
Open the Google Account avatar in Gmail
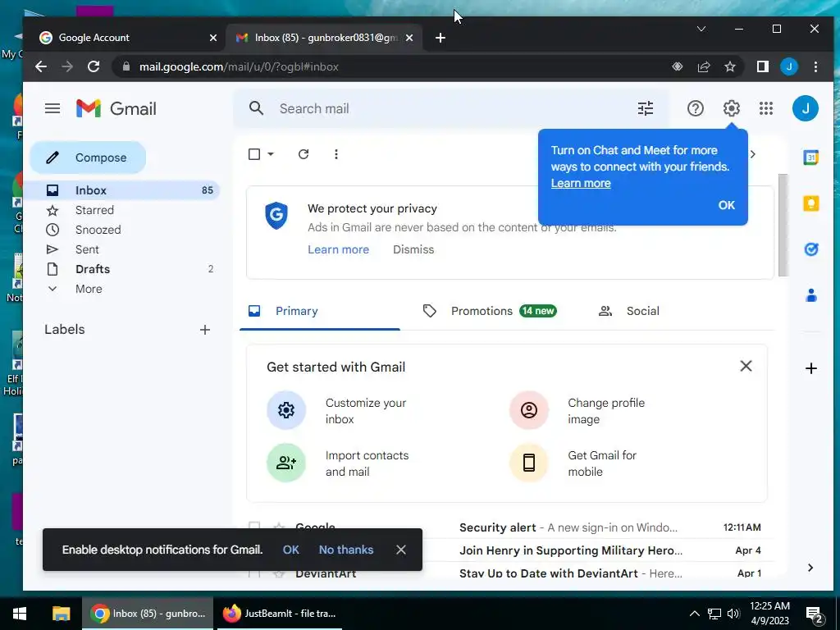coord(806,109)
